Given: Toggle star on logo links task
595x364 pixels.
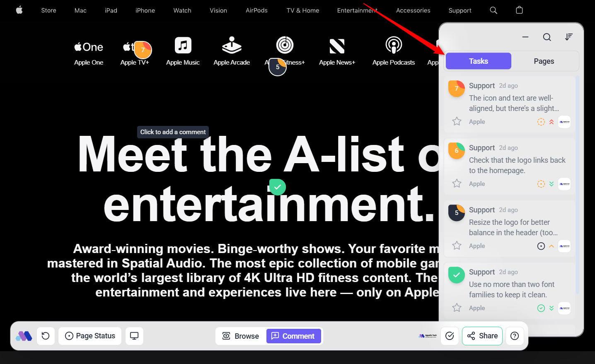Looking at the screenshot, I should coord(457,183).
